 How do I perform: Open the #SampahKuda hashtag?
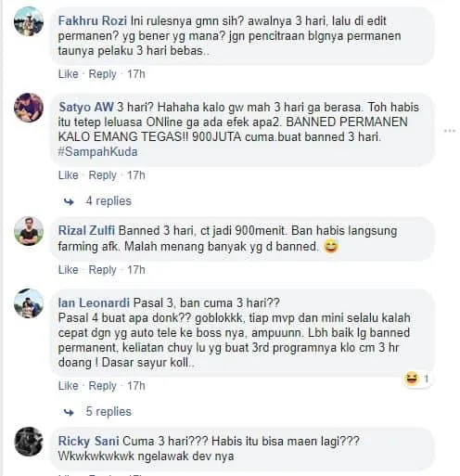tap(97, 152)
